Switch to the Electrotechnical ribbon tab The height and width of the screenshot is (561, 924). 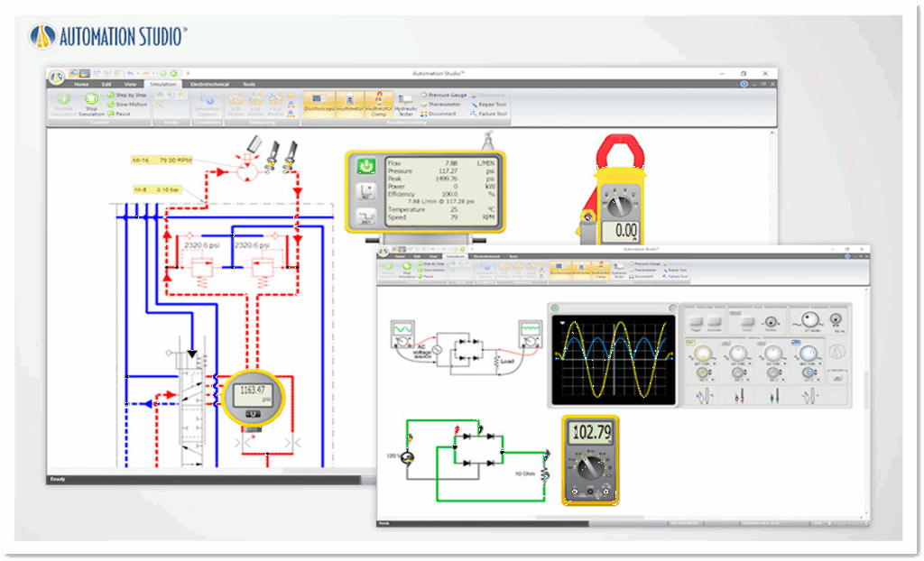tap(209, 84)
